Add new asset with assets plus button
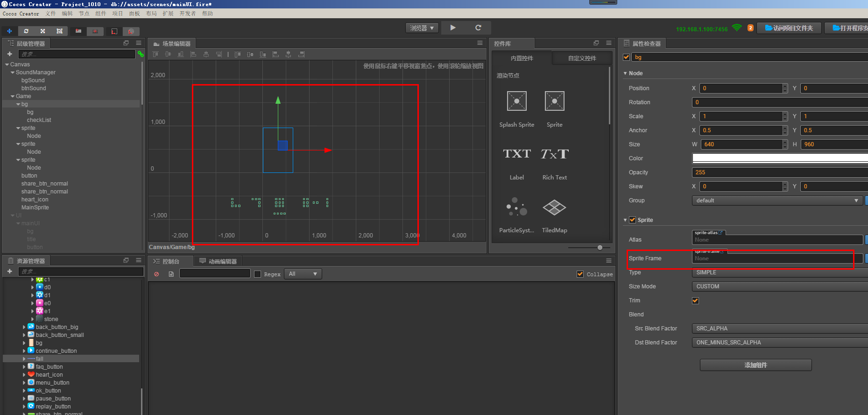 [9, 272]
